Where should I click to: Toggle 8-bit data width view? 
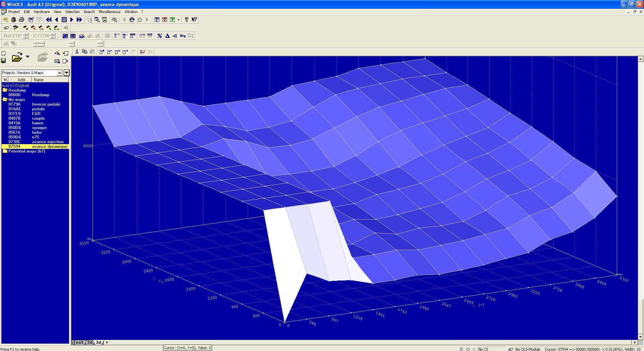pyautogui.click(x=116, y=36)
